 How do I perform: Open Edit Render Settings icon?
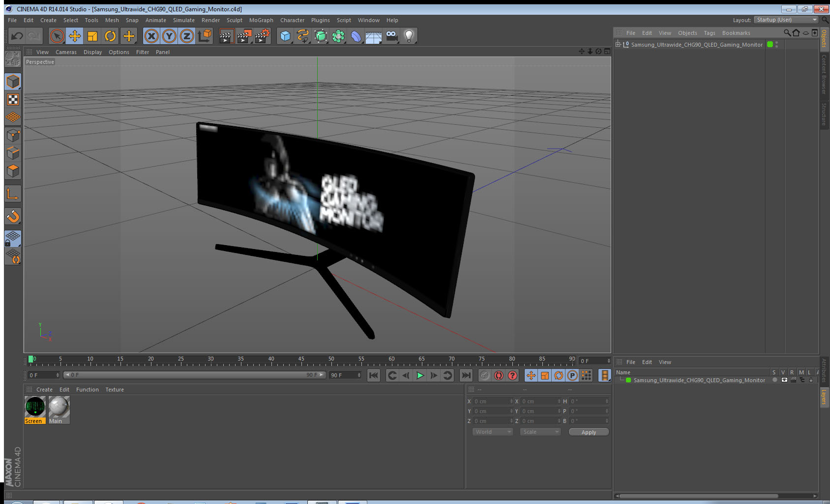[263, 36]
